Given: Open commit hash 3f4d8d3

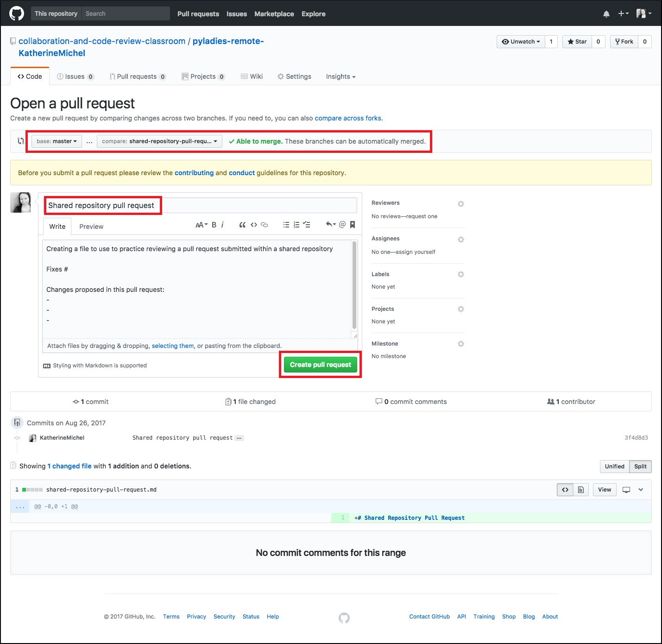Looking at the screenshot, I should pyautogui.click(x=636, y=438).
